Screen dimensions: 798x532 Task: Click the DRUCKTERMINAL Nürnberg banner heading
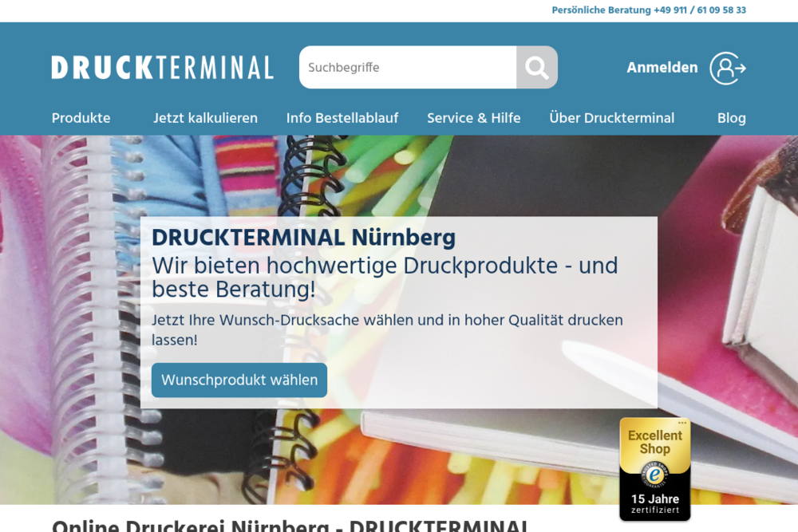(x=304, y=238)
